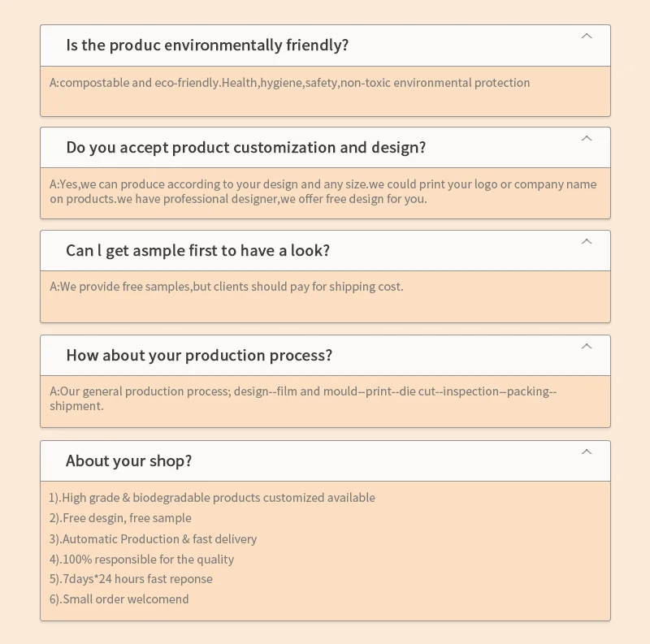Collapse the production process section chevron
Screen dimensions: 650x644
(587, 347)
